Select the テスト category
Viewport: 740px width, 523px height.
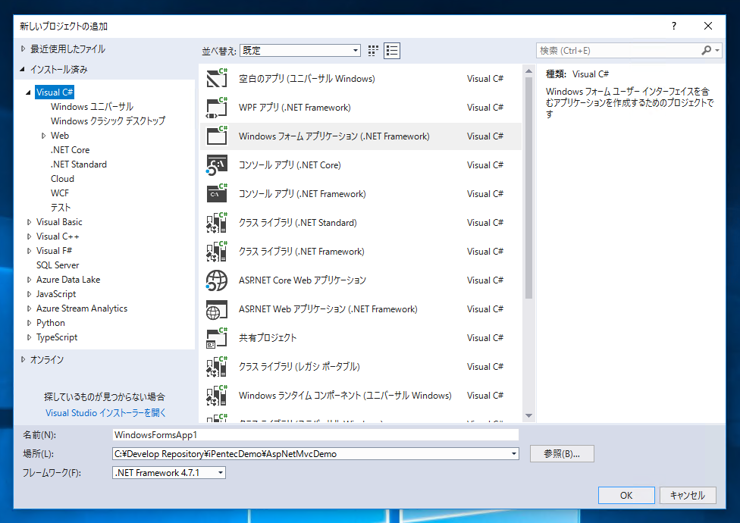(x=60, y=207)
